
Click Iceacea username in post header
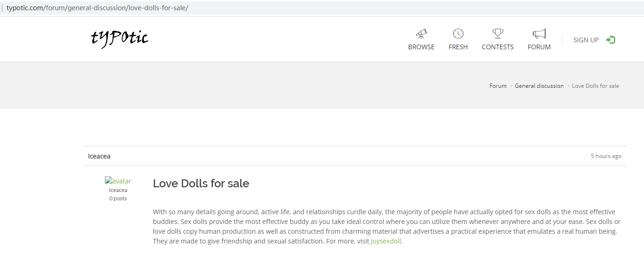(99, 156)
